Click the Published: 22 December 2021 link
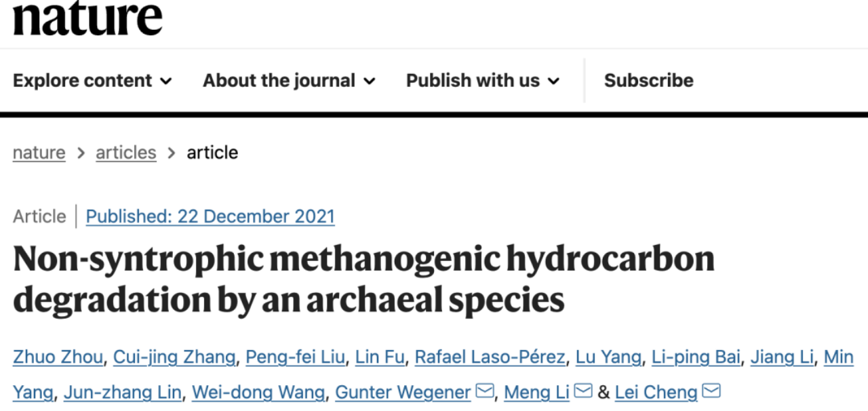Screen dimensions: 868x411 (210, 216)
